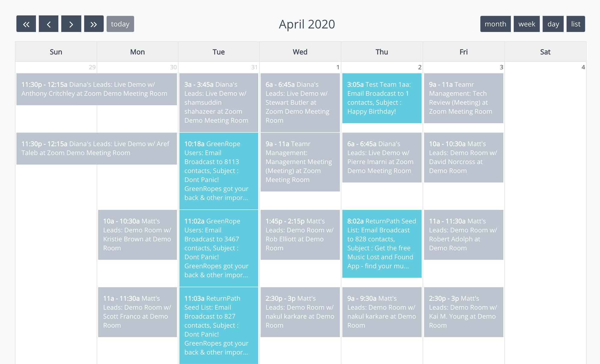Switch to the day view
The image size is (600, 364).
click(x=553, y=24)
